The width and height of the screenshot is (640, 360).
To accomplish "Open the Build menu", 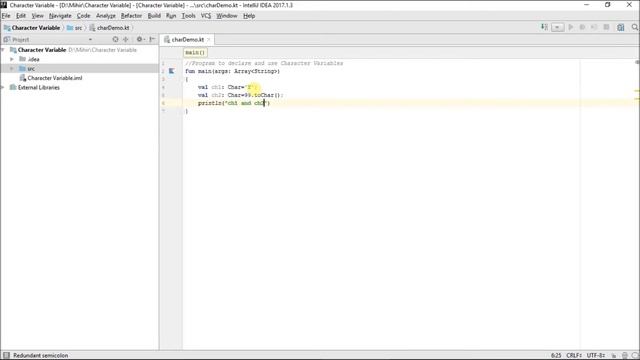I will [x=154, y=16].
